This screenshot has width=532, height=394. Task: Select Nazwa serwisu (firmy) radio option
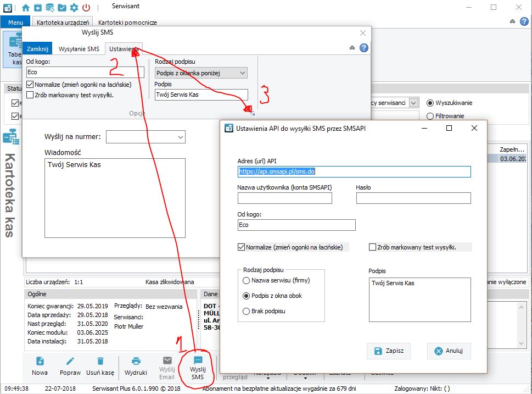click(x=246, y=280)
